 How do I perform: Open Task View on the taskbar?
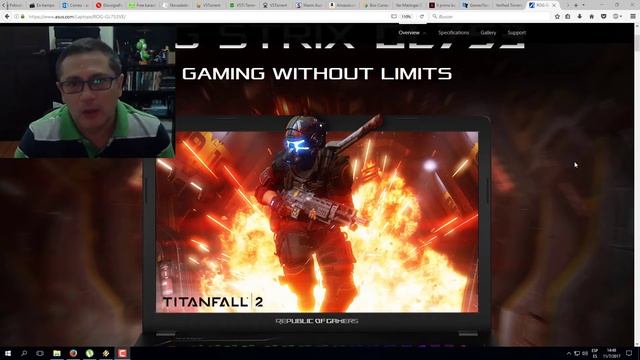[40, 353]
